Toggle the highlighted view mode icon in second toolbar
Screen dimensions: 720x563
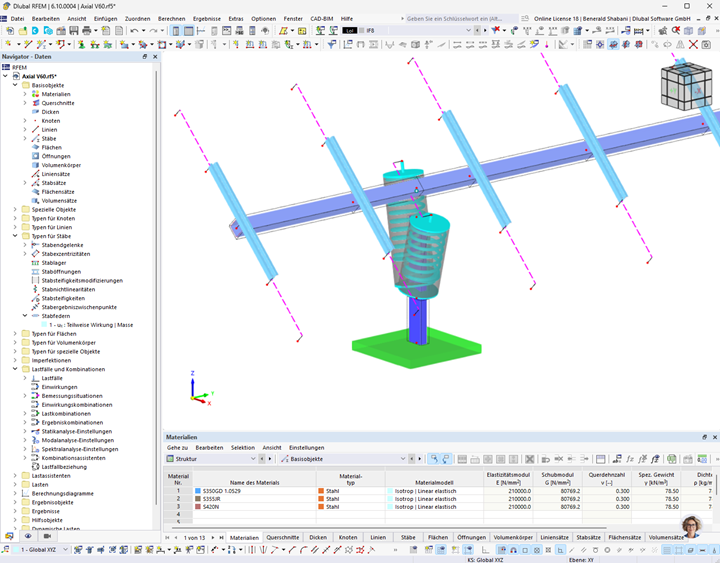tap(613, 45)
